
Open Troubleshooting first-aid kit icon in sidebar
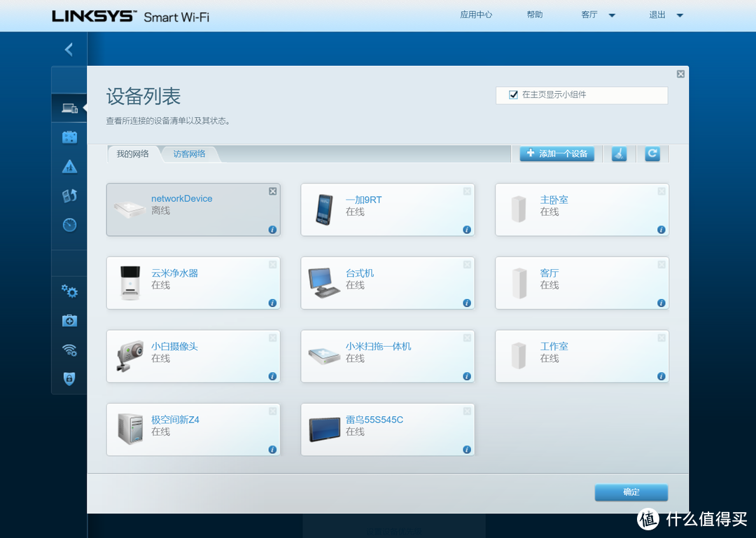[x=69, y=321]
